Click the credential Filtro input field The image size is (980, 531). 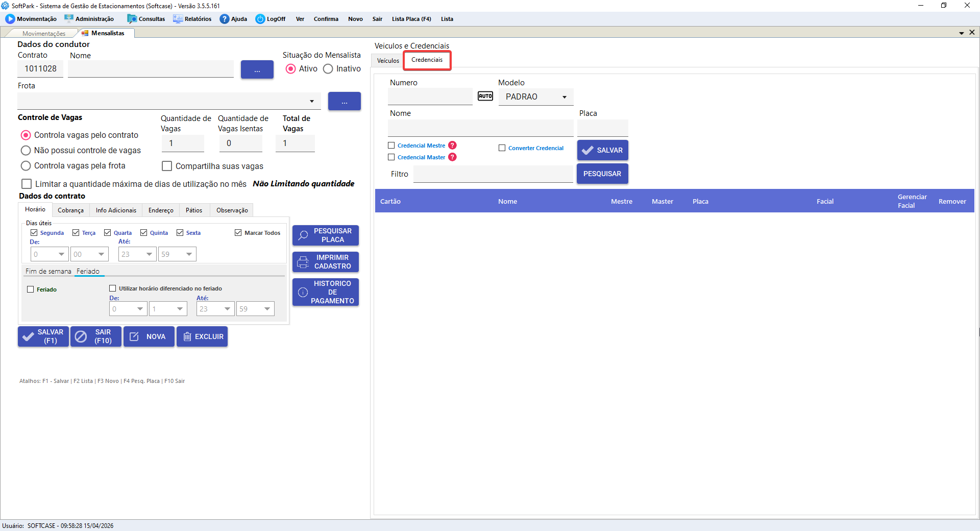pos(493,174)
